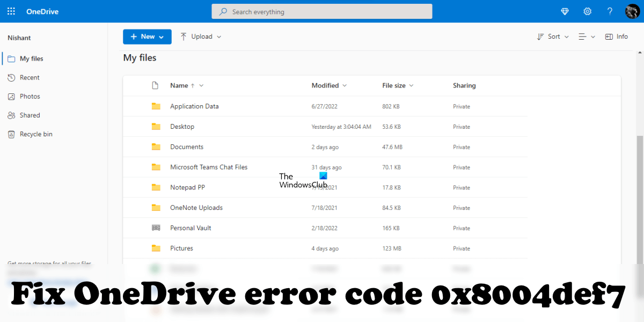Click the Nishant account name
The width and height of the screenshot is (644, 322).
tap(19, 38)
